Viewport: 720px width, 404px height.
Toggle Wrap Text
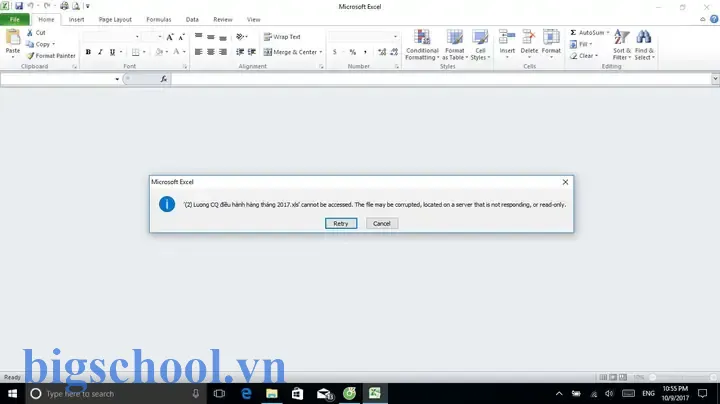282,37
